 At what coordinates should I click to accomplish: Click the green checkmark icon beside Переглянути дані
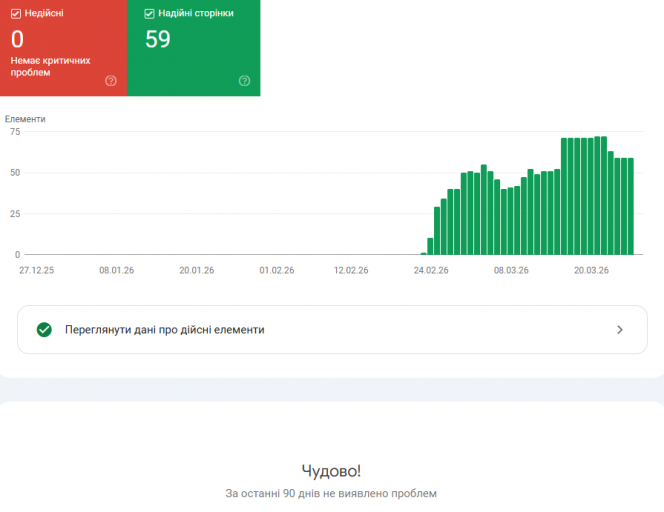(x=44, y=329)
